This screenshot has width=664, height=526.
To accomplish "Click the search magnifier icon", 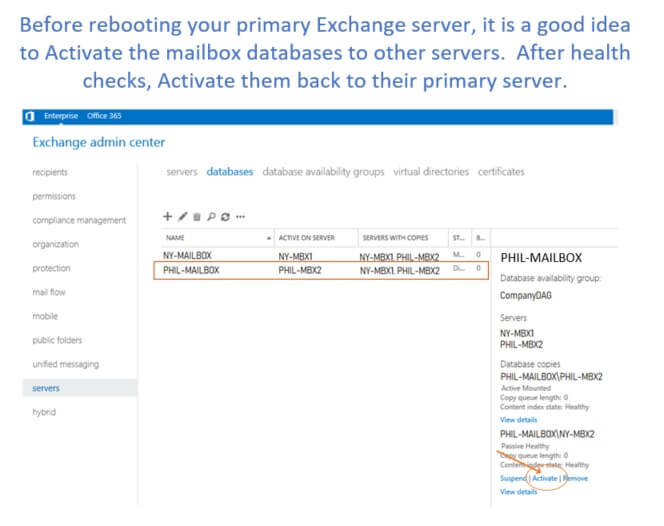I will [x=211, y=217].
